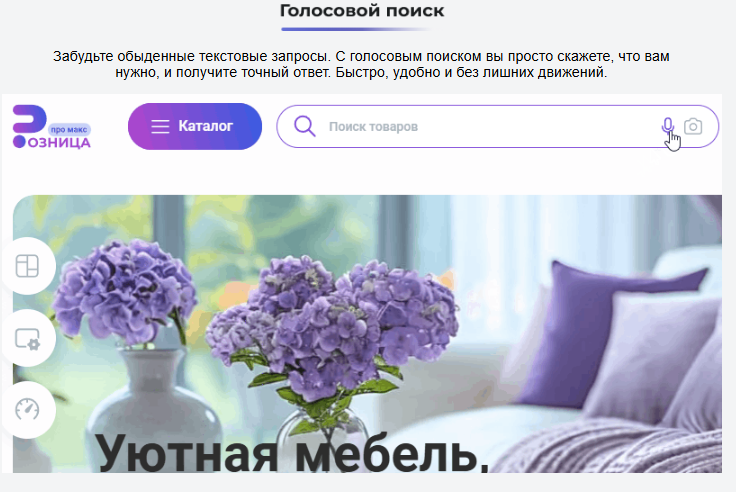This screenshot has height=492, width=736.
Task: Open image search via the camera icon
Action: [x=693, y=126]
